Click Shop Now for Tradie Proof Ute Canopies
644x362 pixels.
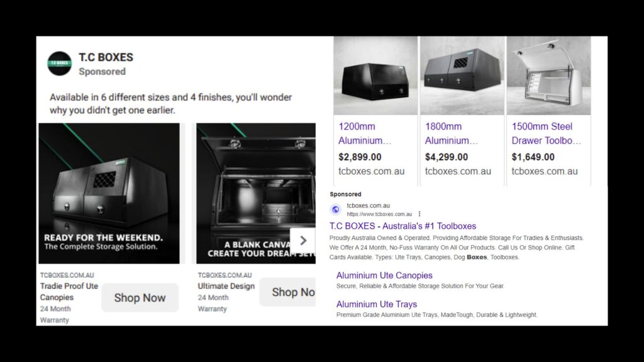pos(140,297)
